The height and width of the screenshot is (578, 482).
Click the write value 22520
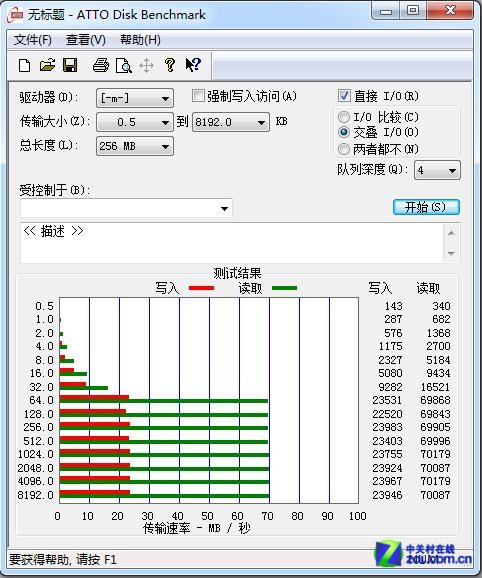[x=387, y=414]
